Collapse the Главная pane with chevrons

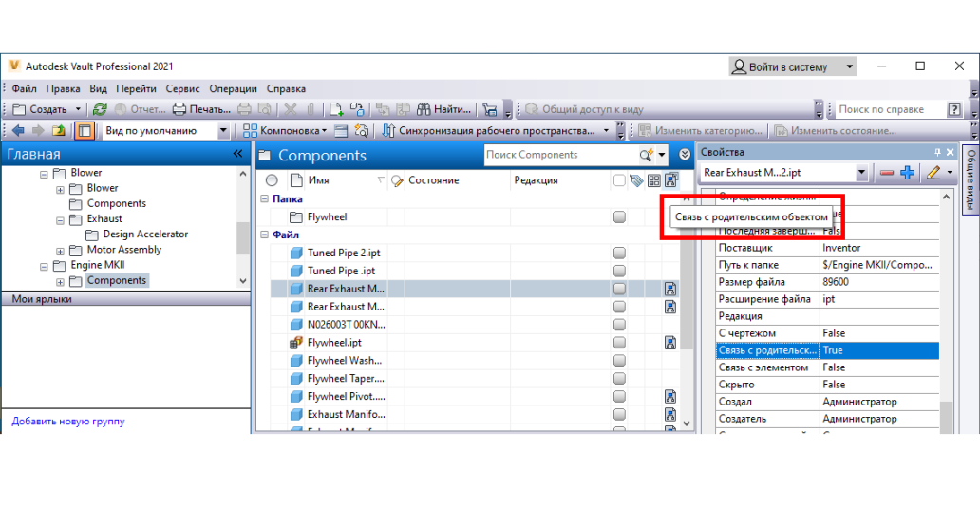click(237, 154)
